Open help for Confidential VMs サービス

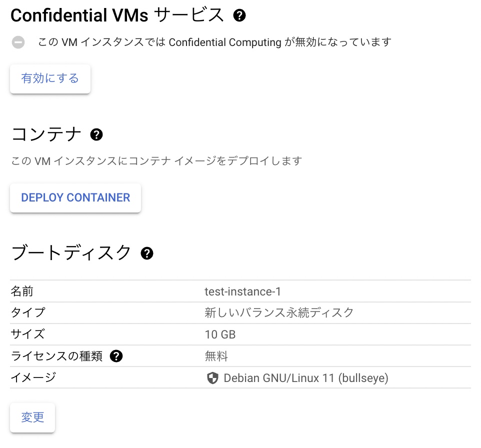[240, 15]
